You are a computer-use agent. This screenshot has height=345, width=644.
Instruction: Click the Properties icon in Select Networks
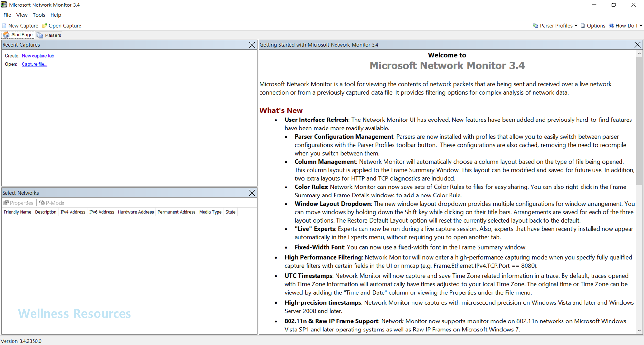6,203
